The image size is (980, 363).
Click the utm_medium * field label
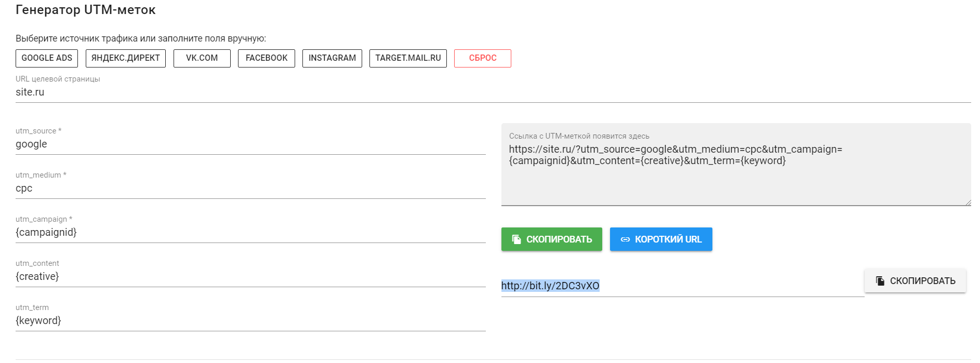[x=41, y=175]
